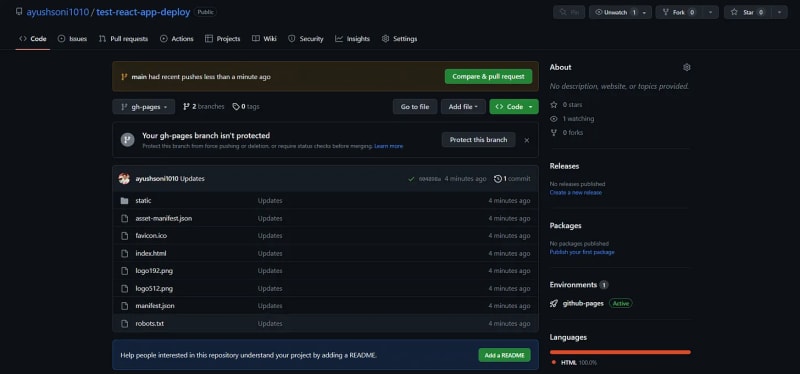Click Go to file button
Screen dimensions: 800x374
[415, 107]
